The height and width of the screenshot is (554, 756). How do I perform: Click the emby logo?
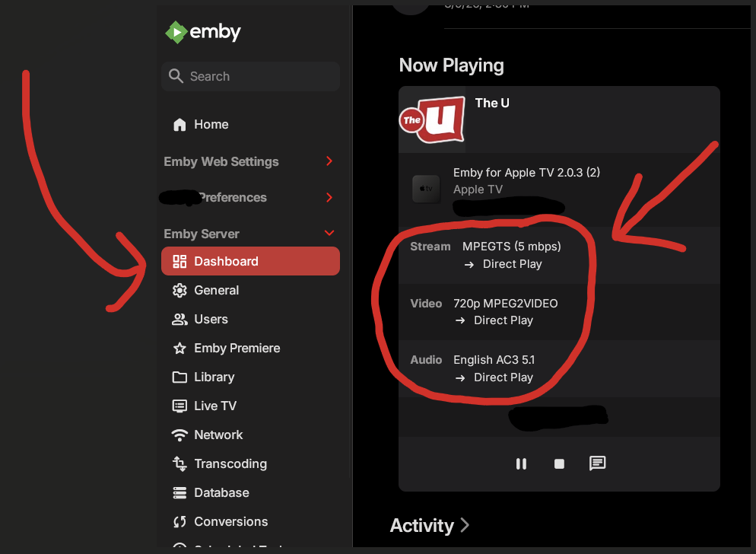(203, 32)
